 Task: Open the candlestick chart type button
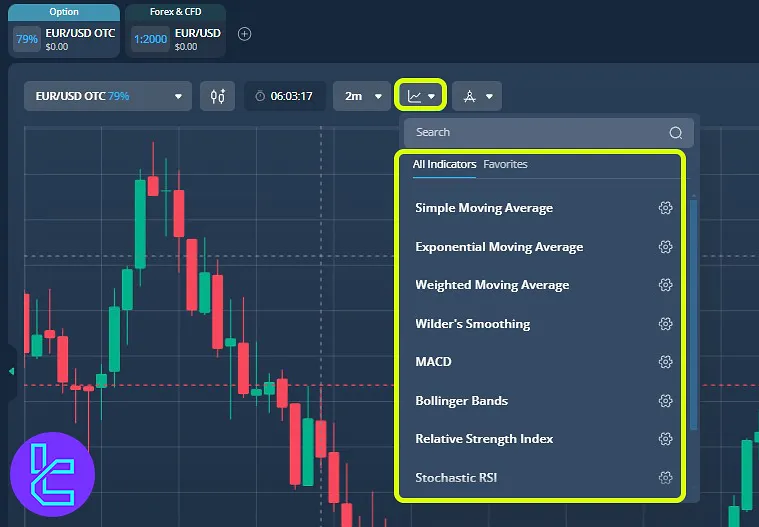(x=217, y=96)
